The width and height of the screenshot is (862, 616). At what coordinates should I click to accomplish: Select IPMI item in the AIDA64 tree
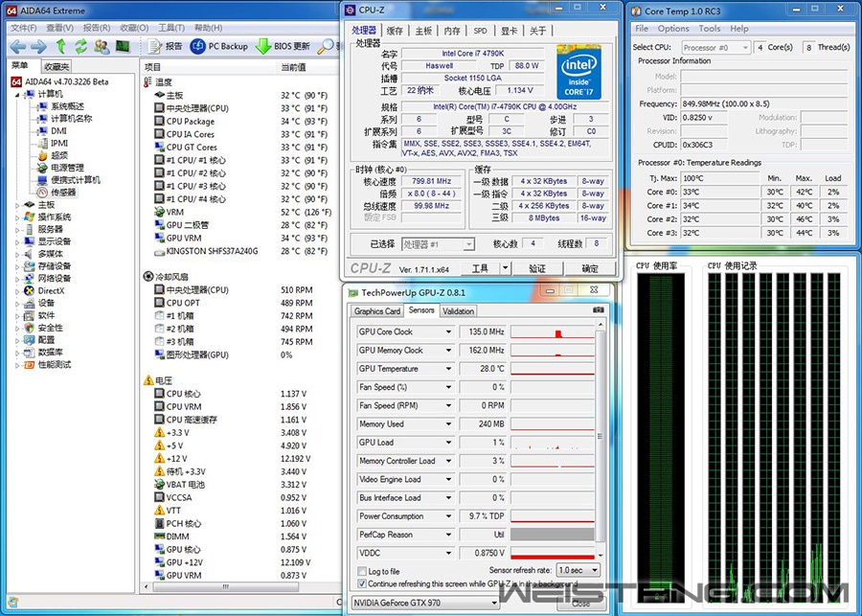pyautogui.click(x=53, y=143)
